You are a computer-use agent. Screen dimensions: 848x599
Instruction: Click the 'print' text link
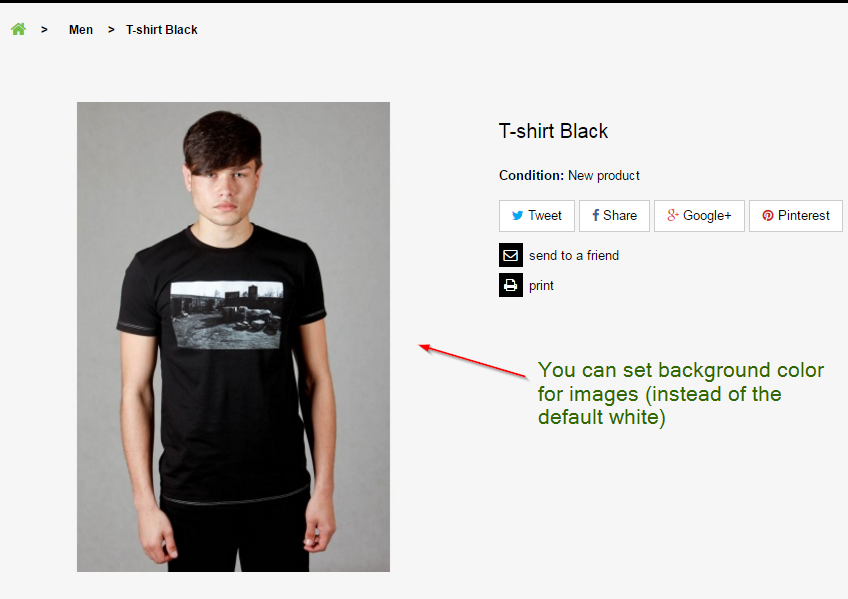coord(541,285)
